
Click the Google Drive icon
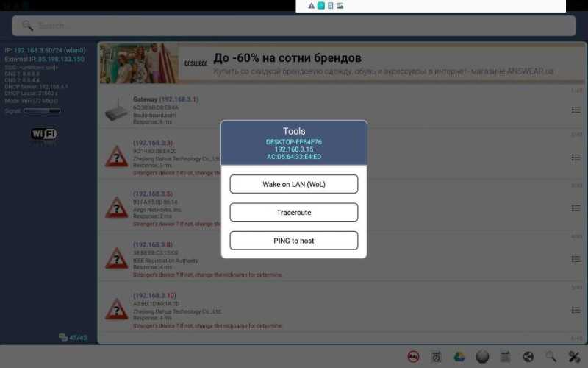pyautogui.click(x=459, y=356)
